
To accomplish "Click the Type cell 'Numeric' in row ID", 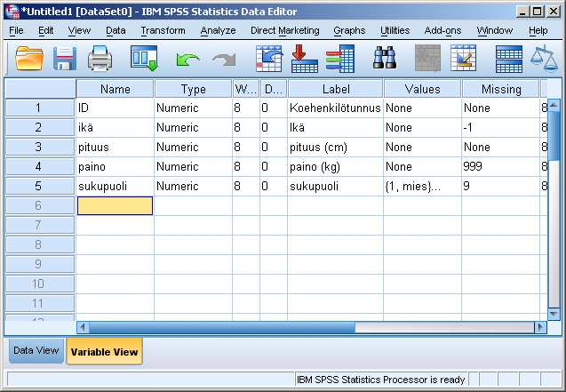I will click(x=193, y=108).
